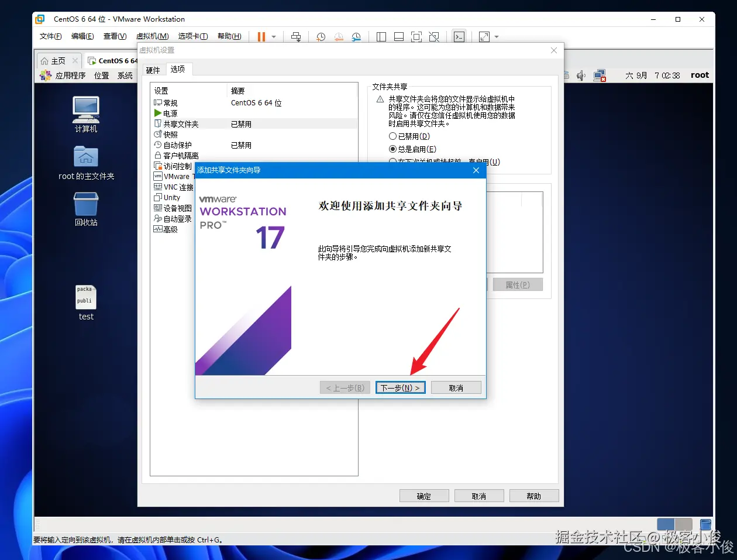
Task: Open the 位置 menu in guest panel
Action: (x=102, y=75)
